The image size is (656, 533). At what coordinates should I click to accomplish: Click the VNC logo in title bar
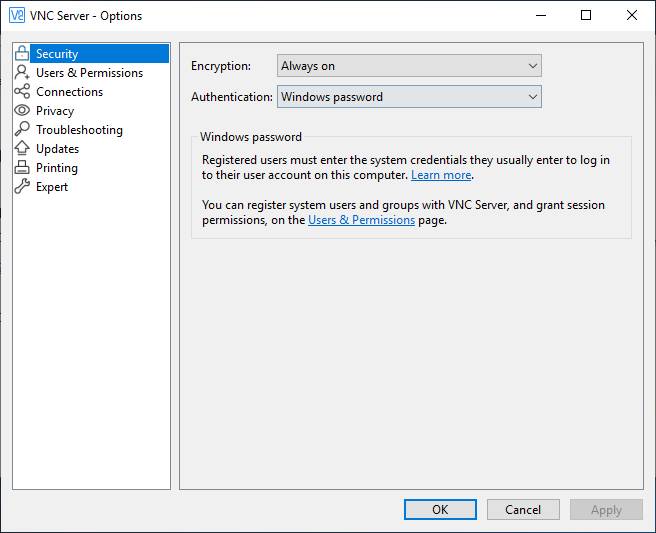pyautogui.click(x=17, y=15)
